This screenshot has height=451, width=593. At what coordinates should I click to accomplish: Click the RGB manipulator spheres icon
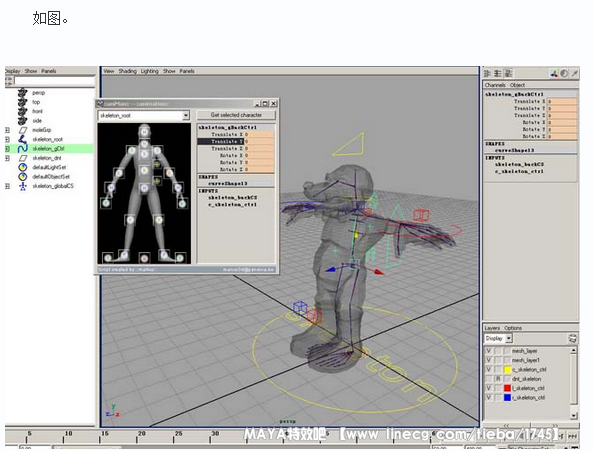(x=554, y=73)
